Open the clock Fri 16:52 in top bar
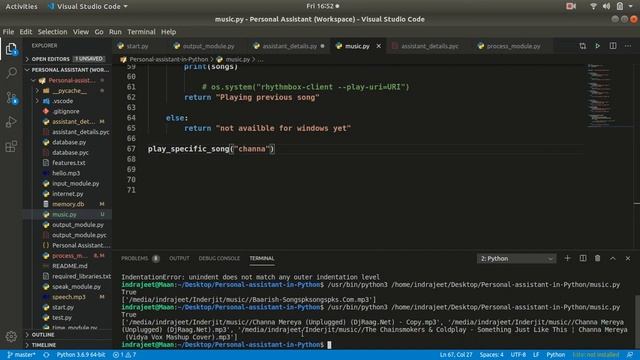This screenshot has width=640, height=360. (322, 6)
